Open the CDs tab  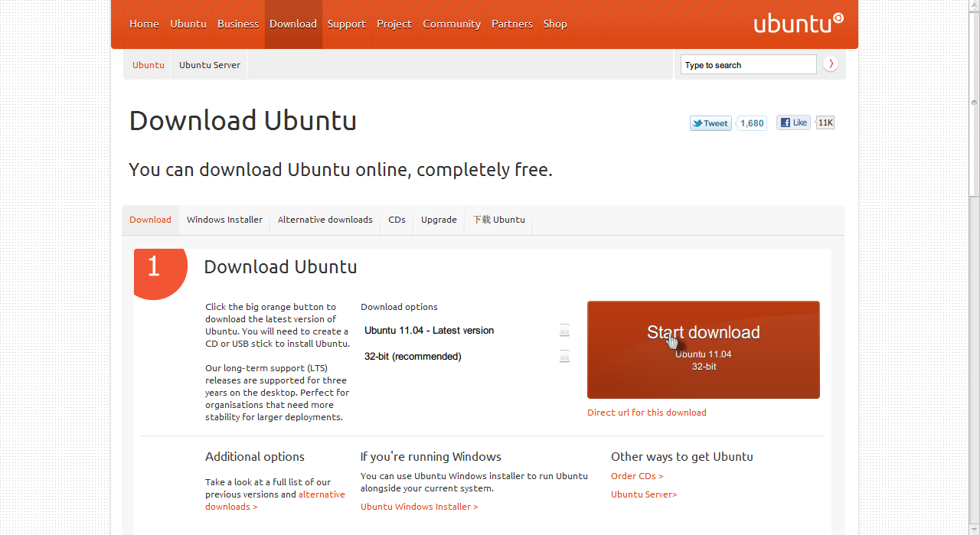point(397,220)
